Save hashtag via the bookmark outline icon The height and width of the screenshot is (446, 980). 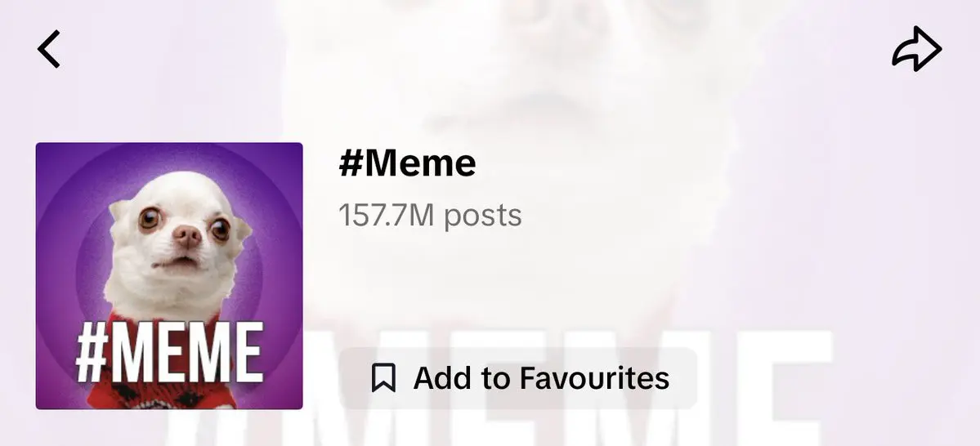pos(383,378)
